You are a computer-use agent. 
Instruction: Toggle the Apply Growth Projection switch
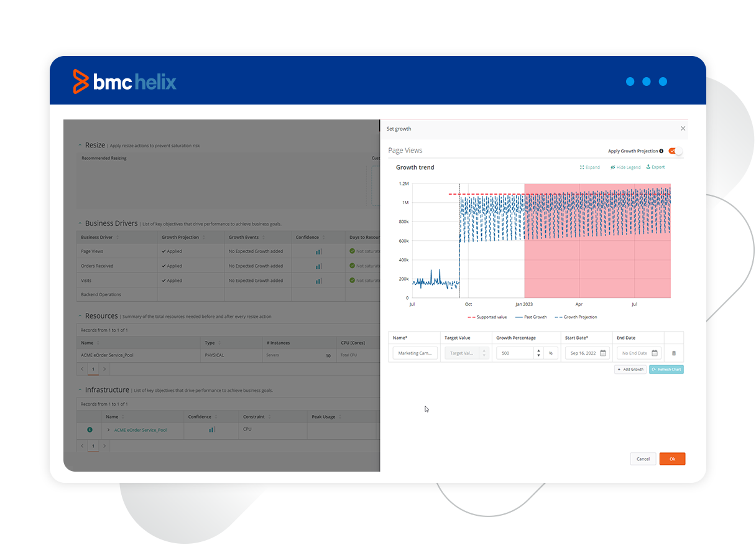point(675,151)
